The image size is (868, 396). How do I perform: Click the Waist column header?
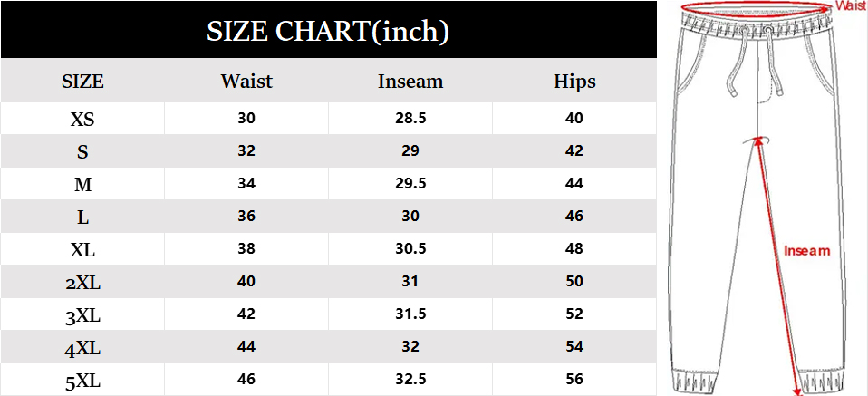(246, 82)
